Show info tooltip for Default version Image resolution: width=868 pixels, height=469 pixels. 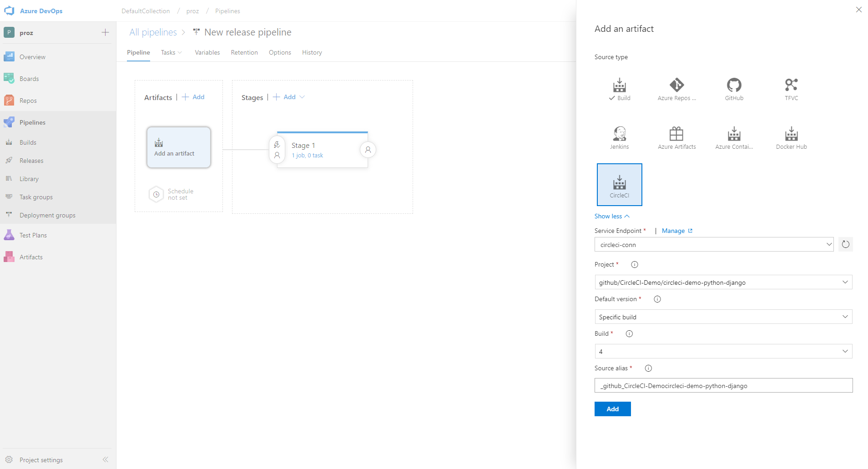coord(657,299)
